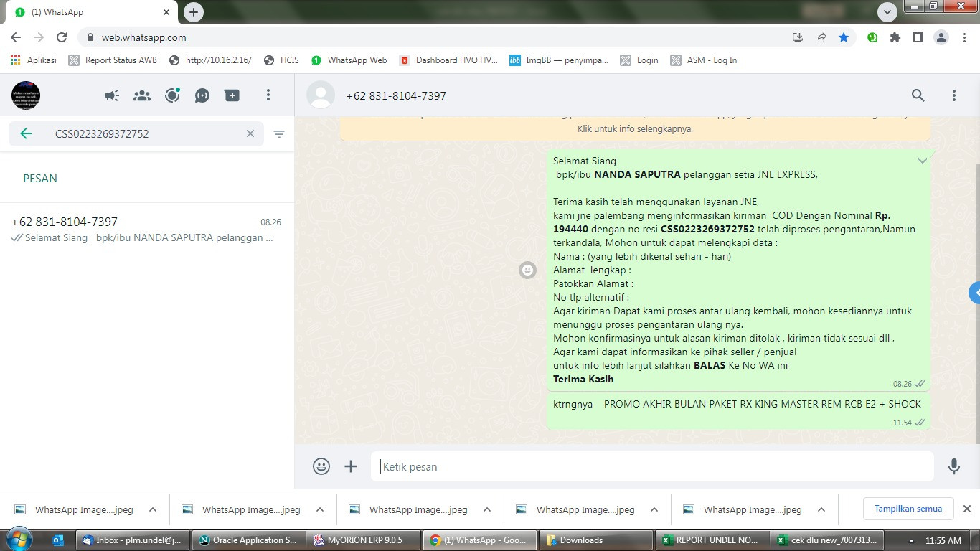The width and height of the screenshot is (980, 551).
Task: Toggle the browser side panel
Action: 918,37
